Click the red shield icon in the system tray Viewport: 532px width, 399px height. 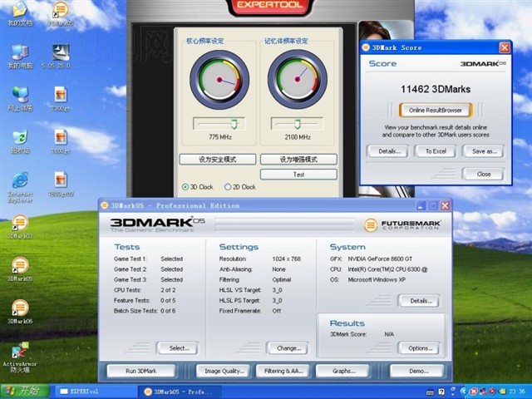click(x=492, y=392)
